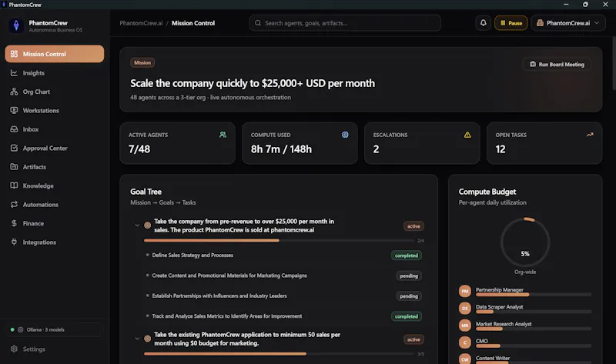Click the Escalations warning icon

tap(467, 135)
